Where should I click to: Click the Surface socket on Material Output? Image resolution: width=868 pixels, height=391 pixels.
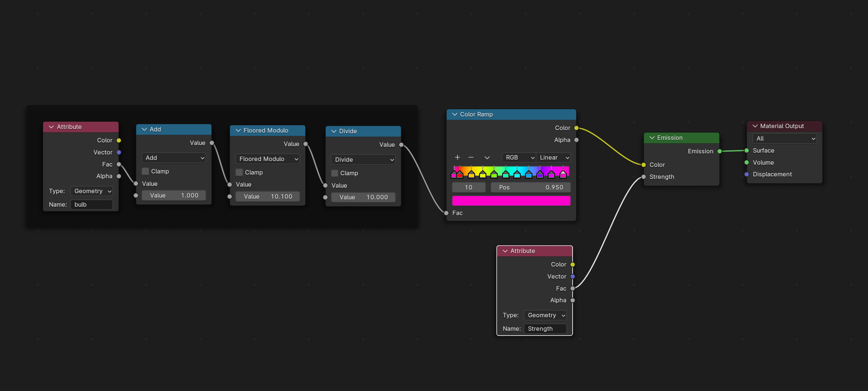[x=747, y=150]
